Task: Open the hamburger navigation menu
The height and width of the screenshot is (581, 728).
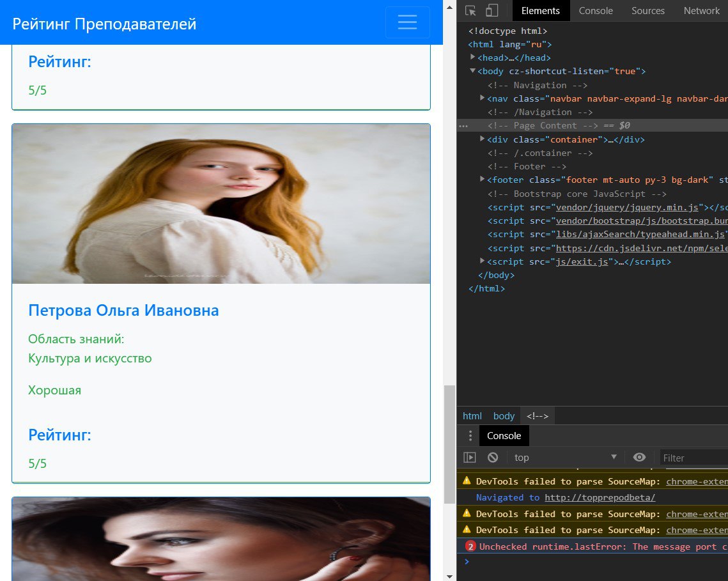Action: pyautogui.click(x=407, y=22)
